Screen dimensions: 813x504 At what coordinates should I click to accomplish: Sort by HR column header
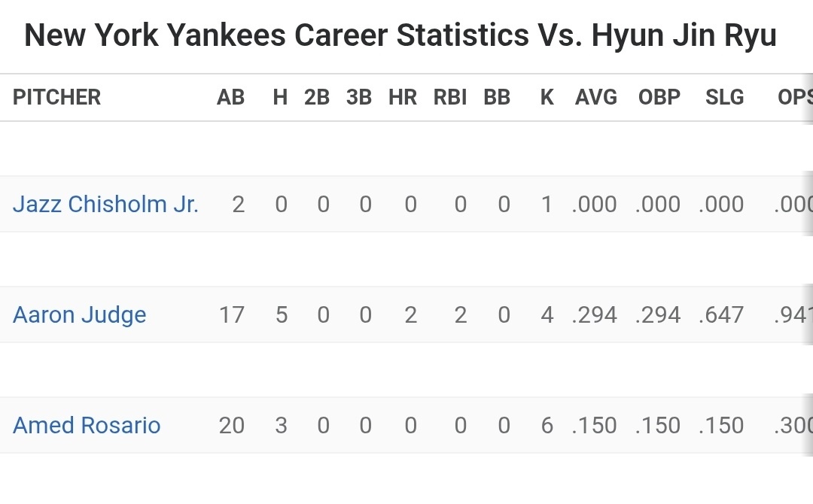[x=403, y=97]
